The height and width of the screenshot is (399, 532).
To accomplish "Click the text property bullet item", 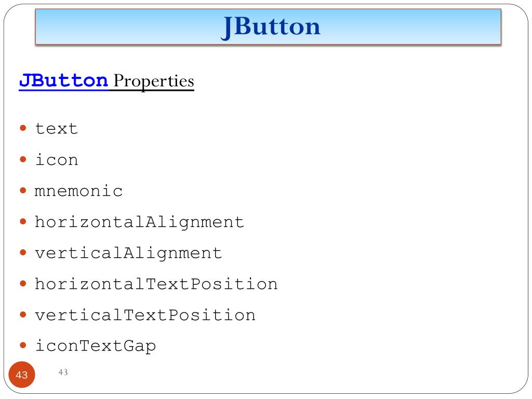I will [56, 129].
